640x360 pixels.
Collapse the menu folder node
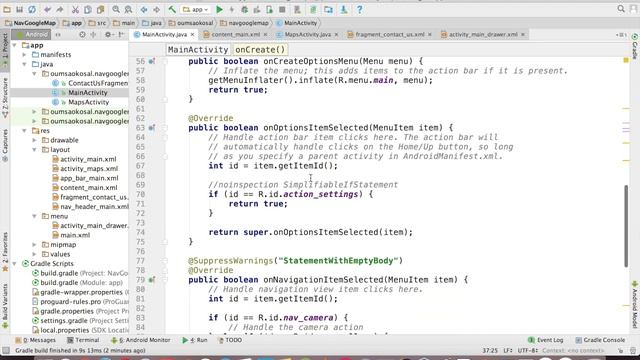pos(34,216)
